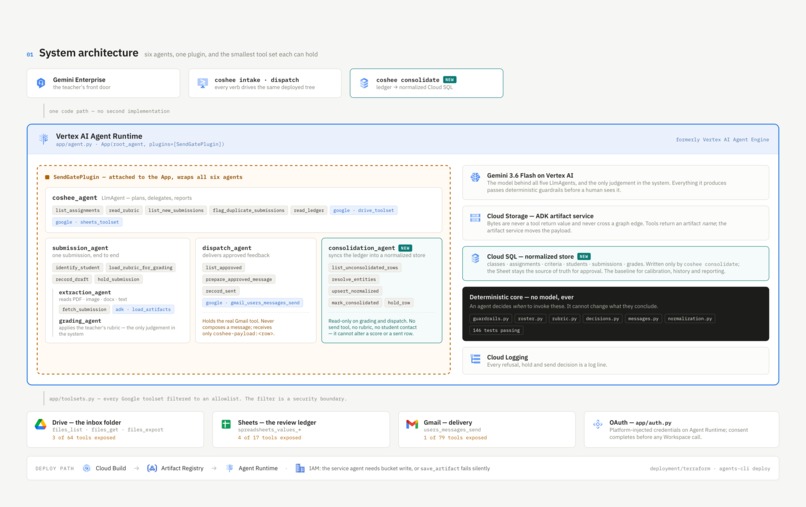Click the 'System architecture' heading
Screen dimensions: 806x507
pyautogui.click(x=88, y=53)
